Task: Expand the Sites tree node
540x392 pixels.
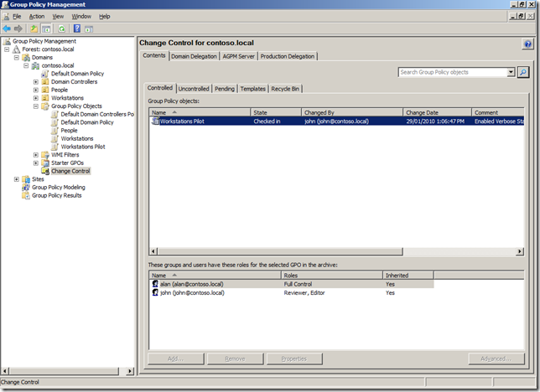Action: click(16, 179)
